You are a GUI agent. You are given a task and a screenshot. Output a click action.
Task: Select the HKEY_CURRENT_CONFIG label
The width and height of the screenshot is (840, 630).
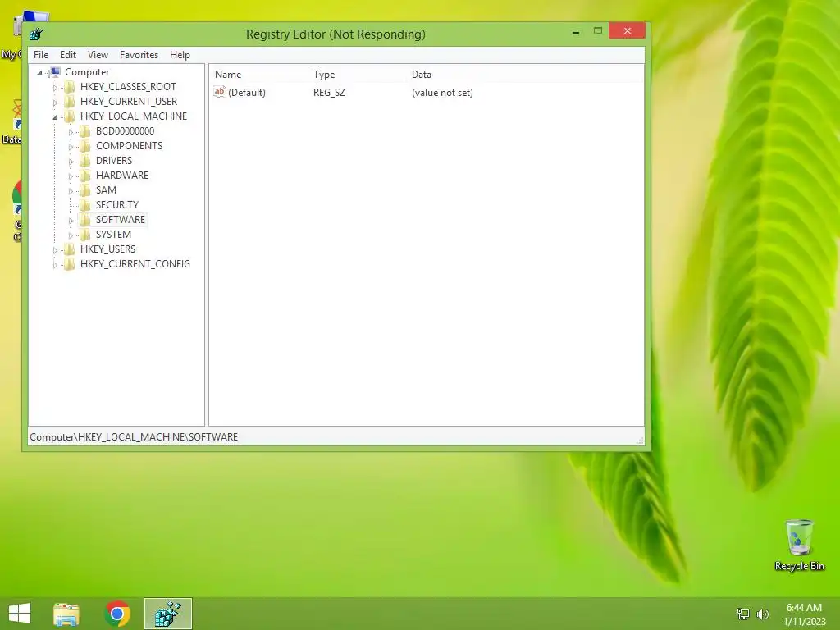click(135, 263)
